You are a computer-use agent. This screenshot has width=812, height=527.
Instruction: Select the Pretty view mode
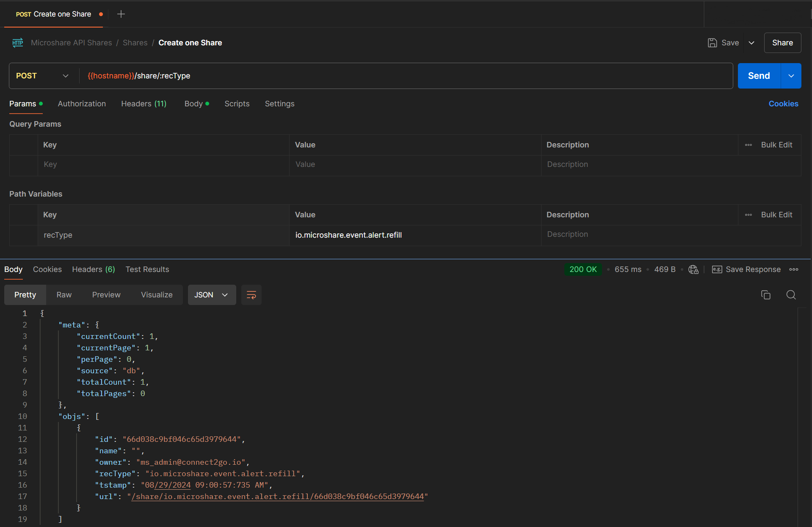(x=25, y=295)
